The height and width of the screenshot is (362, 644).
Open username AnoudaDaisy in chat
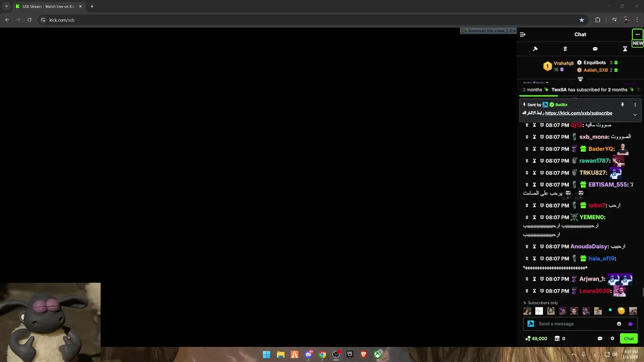(x=589, y=246)
